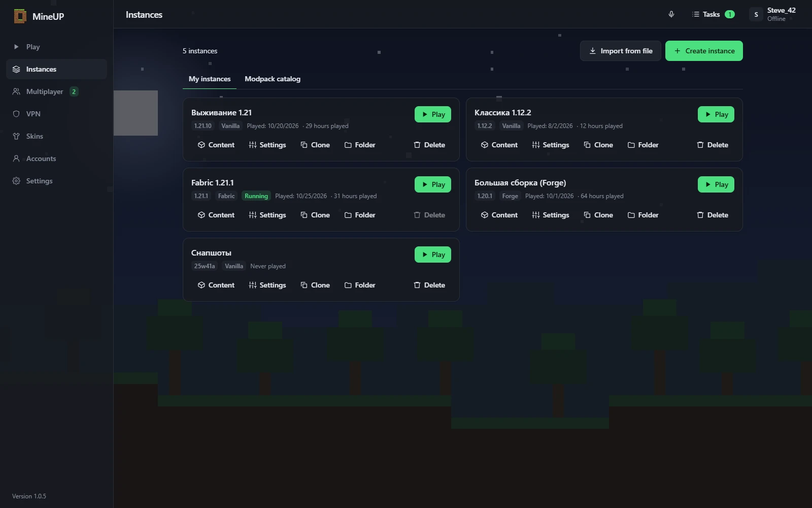Delete the Большая сборка (Forge) instance
Image resolution: width=812 pixels, height=508 pixels.
point(713,215)
